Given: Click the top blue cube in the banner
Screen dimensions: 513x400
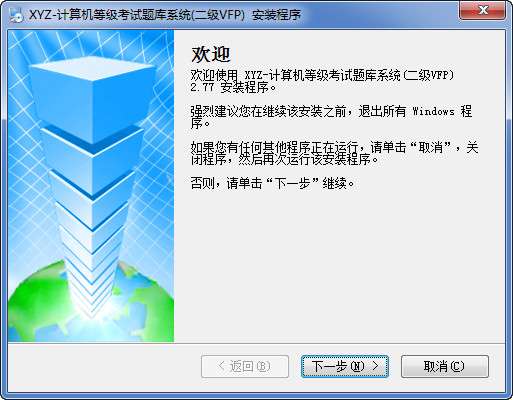Looking at the screenshot, I should tap(92, 100).
